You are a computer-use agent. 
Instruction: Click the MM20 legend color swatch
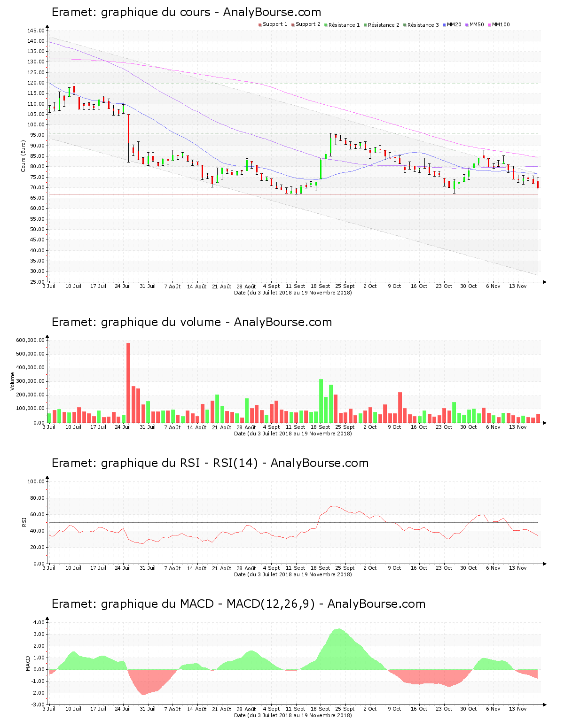(444, 25)
